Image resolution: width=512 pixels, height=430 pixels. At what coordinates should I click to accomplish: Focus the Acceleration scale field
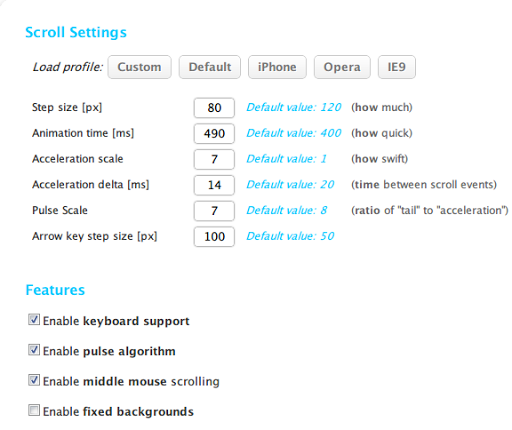pyautogui.click(x=214, y=159)
